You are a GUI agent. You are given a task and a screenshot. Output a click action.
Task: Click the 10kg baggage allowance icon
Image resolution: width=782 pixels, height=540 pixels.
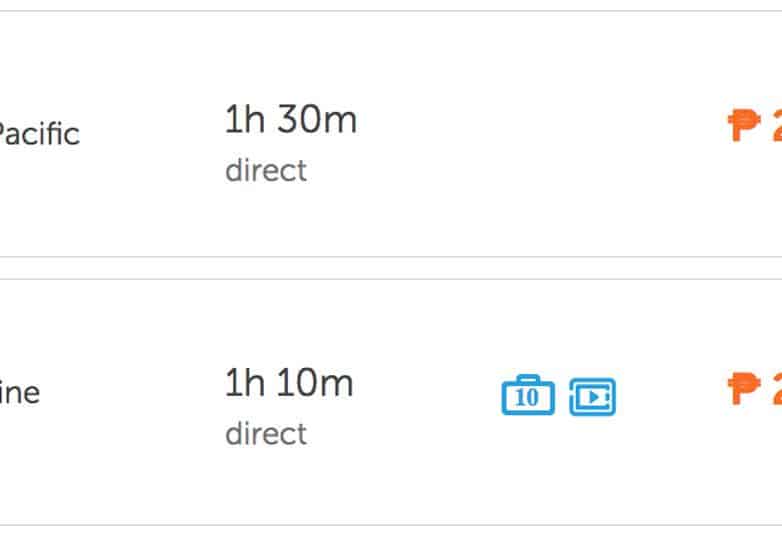click(x=527, y=396)
